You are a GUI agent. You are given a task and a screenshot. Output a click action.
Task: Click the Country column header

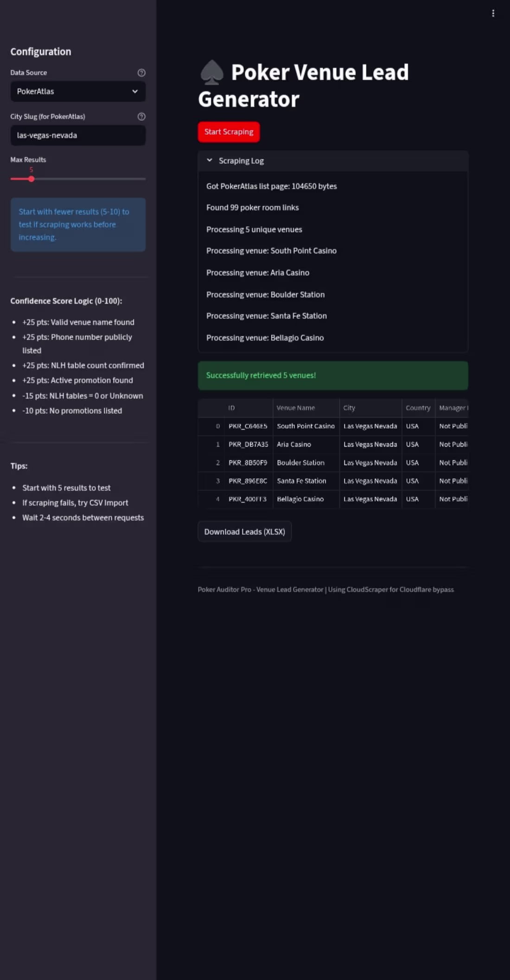click(x=418, y=408)
